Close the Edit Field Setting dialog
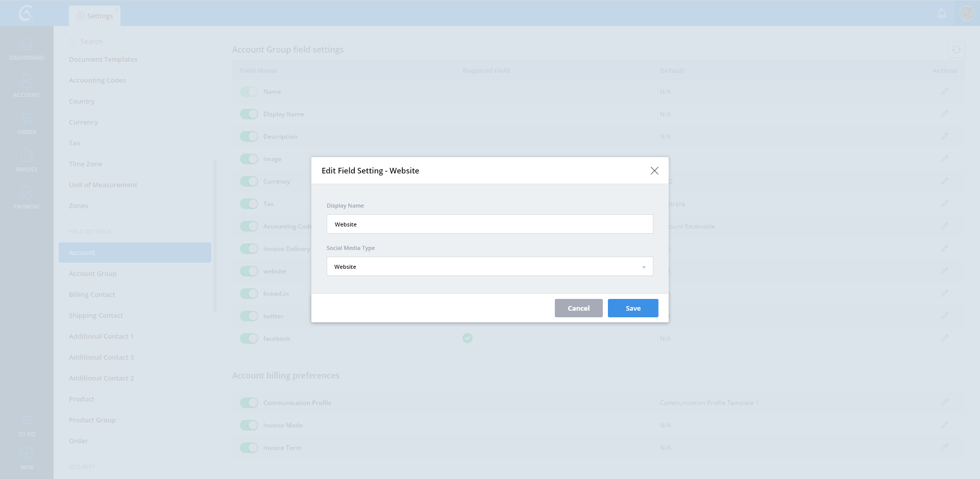Image resolution: width=980 pixels, height=479 pixels. 654,171
